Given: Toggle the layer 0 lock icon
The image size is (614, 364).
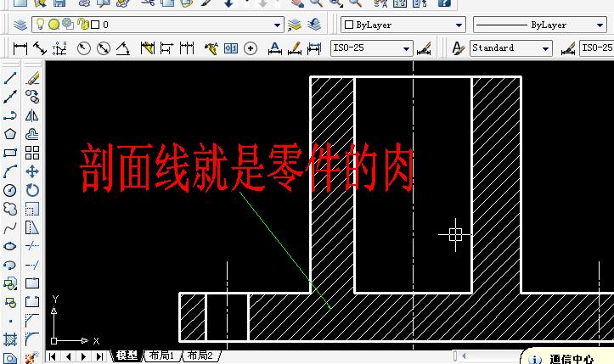Looking at the screenshot, I should [82, 25].
